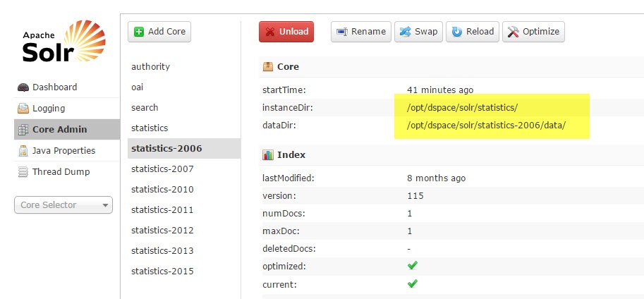Reload the current core

(x=473, y=32)
